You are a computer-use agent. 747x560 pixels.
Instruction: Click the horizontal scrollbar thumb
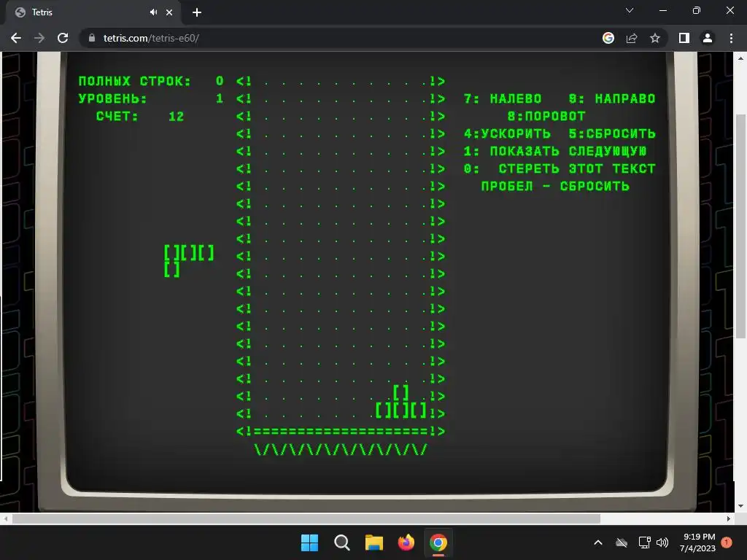pyautogui.click(x=306, y=518)
